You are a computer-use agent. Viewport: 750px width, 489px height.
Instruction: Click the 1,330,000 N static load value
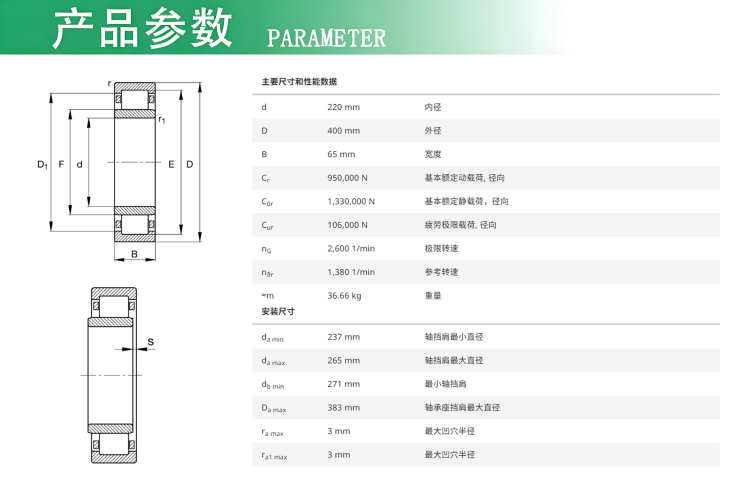click(x=350, y=201)
